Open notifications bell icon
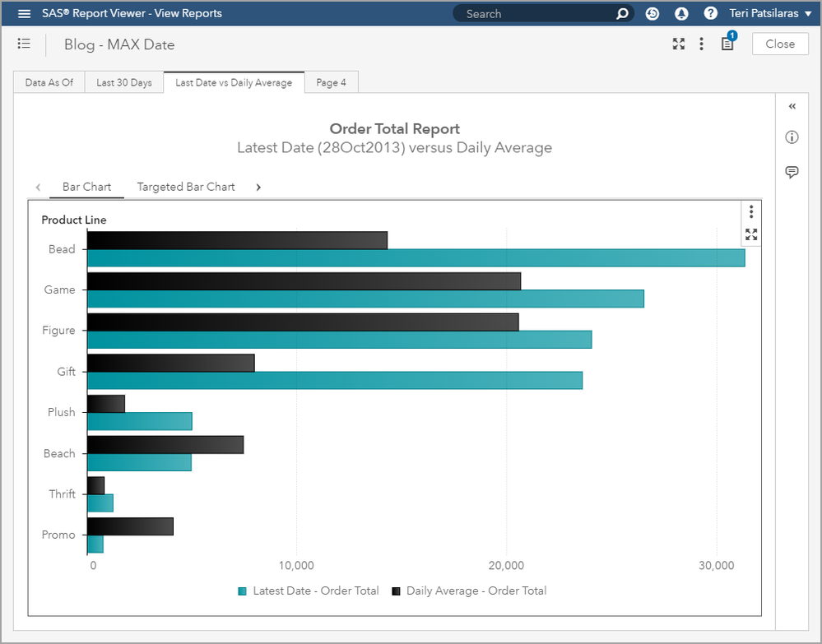 [x=681, y=13]
